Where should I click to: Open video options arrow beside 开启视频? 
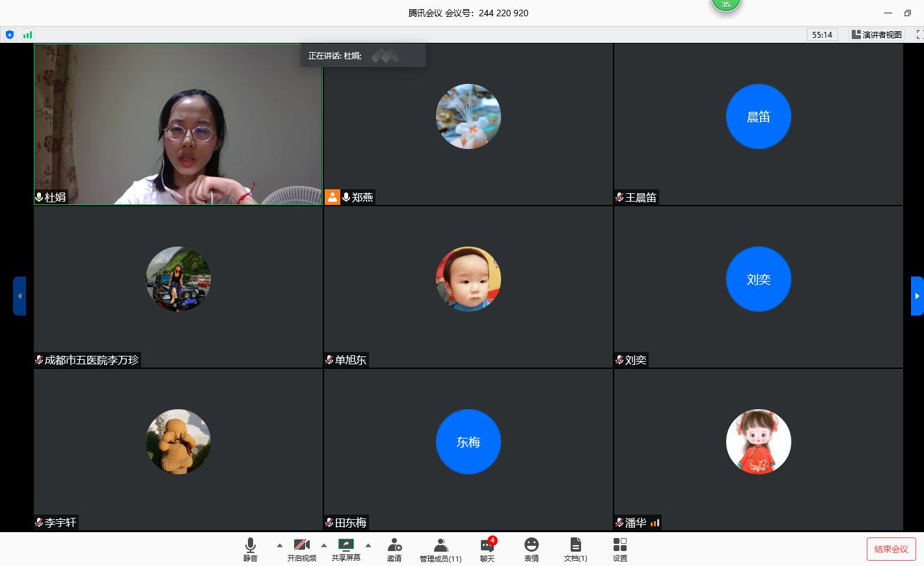(x=324, y=545)
